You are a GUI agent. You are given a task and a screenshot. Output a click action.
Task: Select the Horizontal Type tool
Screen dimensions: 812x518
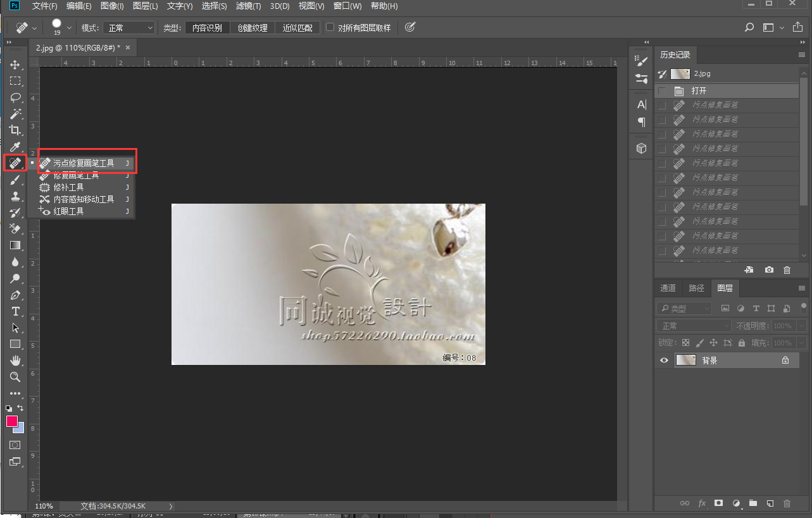(15, 311)
